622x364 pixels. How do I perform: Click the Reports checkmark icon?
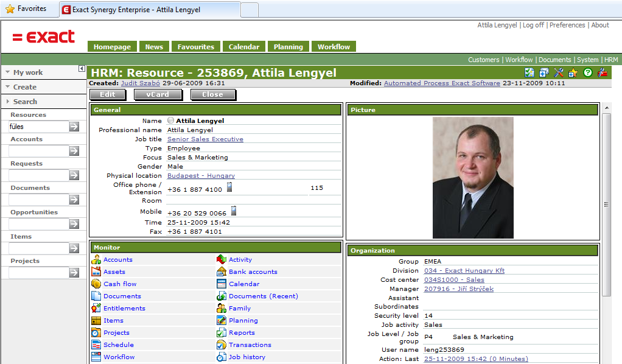tap(222, 332)
